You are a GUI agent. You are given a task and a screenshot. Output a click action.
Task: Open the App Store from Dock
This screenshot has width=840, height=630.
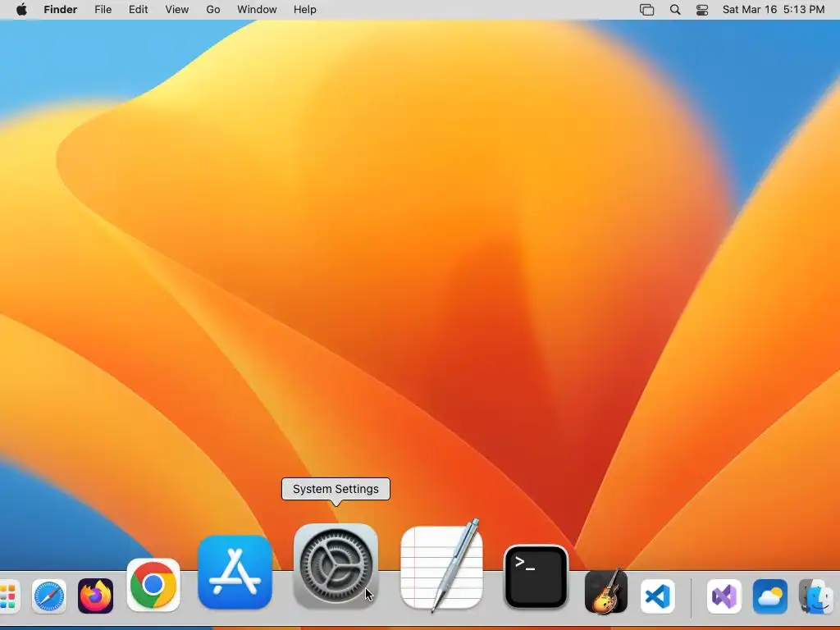click(x=235, y=572)
